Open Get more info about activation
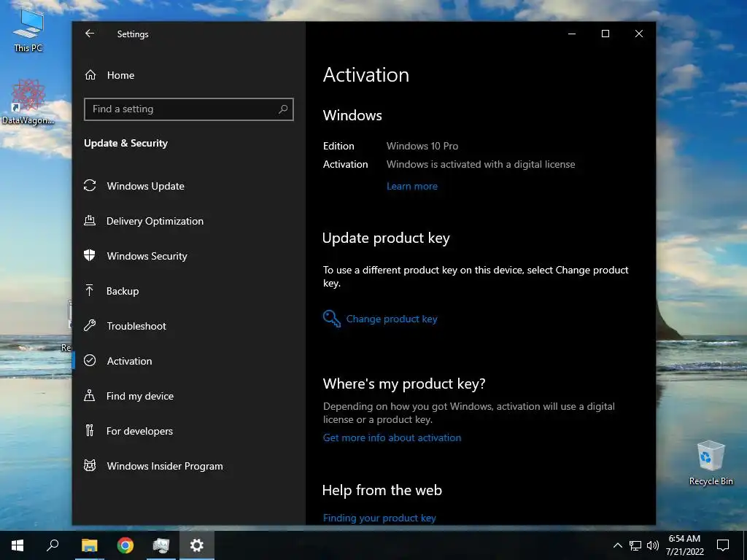The width and height of the screenshot is (747, 560). tap(392, 437)
